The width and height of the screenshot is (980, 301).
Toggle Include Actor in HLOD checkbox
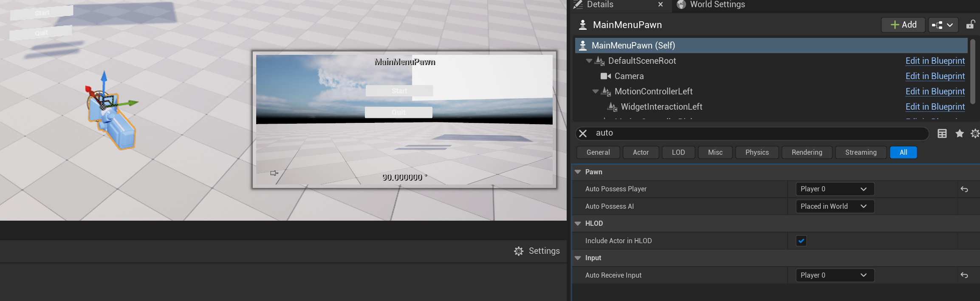[801, 241]
